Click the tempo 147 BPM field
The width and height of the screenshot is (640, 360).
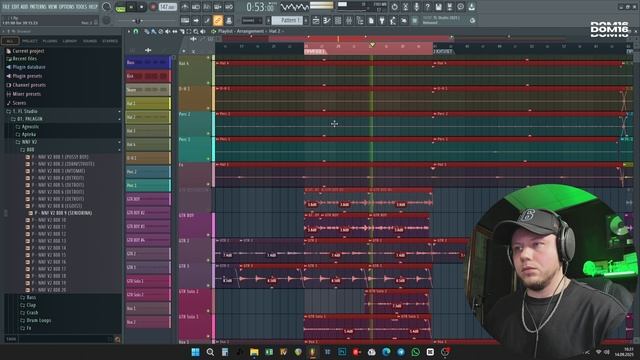167,7
